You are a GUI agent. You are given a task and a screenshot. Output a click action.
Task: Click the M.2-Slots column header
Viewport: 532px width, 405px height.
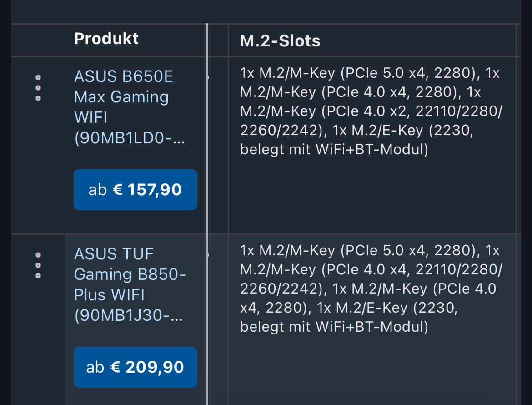coord(280,41)
